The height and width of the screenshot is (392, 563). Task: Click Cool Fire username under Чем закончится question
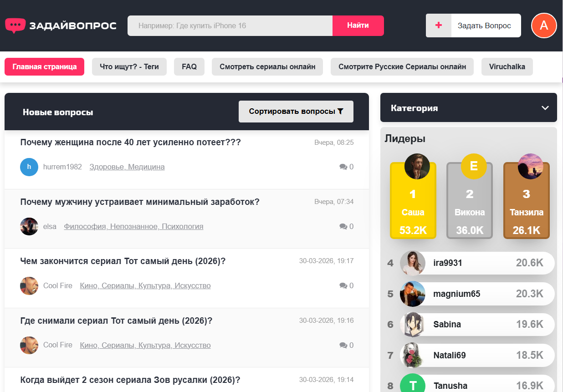pos(58,285)
